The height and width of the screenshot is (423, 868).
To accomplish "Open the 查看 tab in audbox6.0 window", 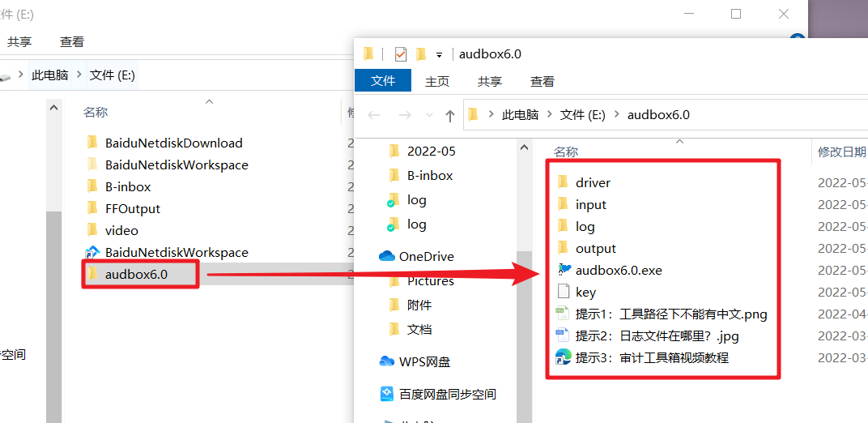I will pos(542,81).
